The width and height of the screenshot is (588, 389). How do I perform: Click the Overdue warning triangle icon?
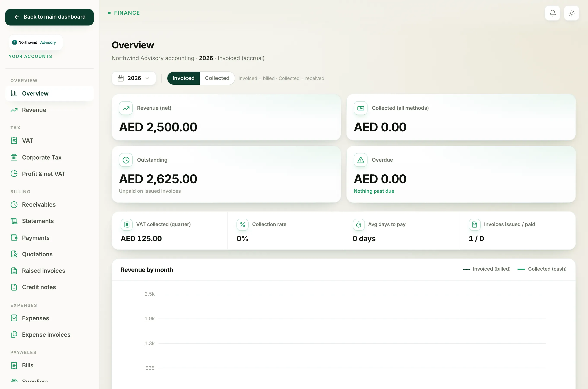click(361, 160)
